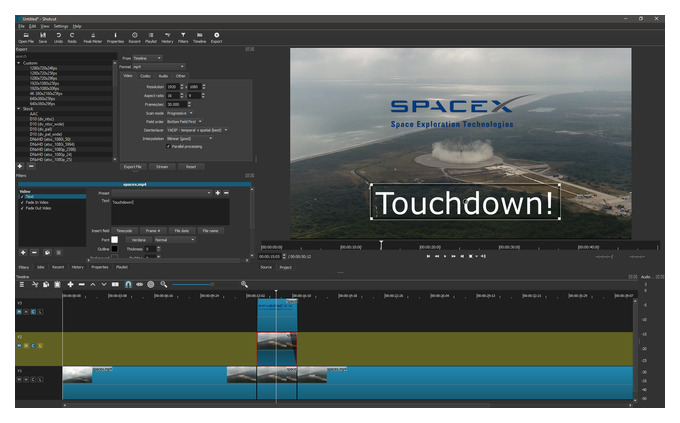Screen dimensions: 680x423
Task: Collapse the Custom presets tree group
Action: [x=19, y=63]
